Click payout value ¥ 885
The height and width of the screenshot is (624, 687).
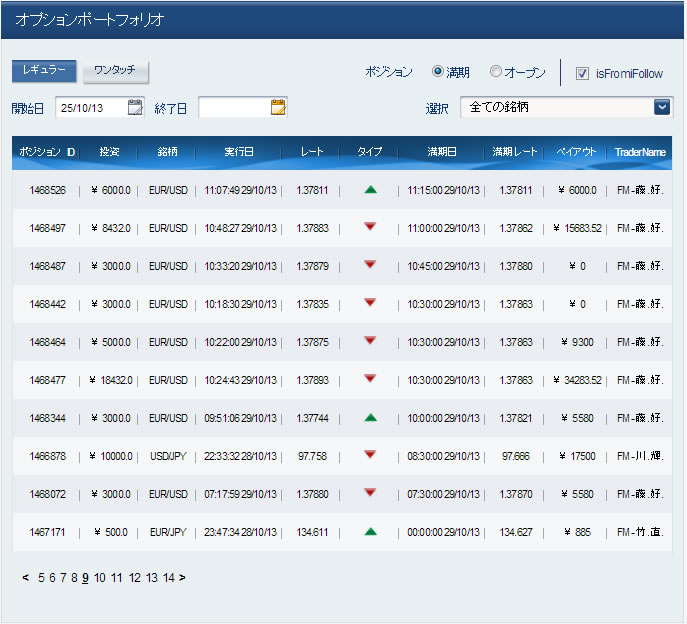[x=577, y=532]
